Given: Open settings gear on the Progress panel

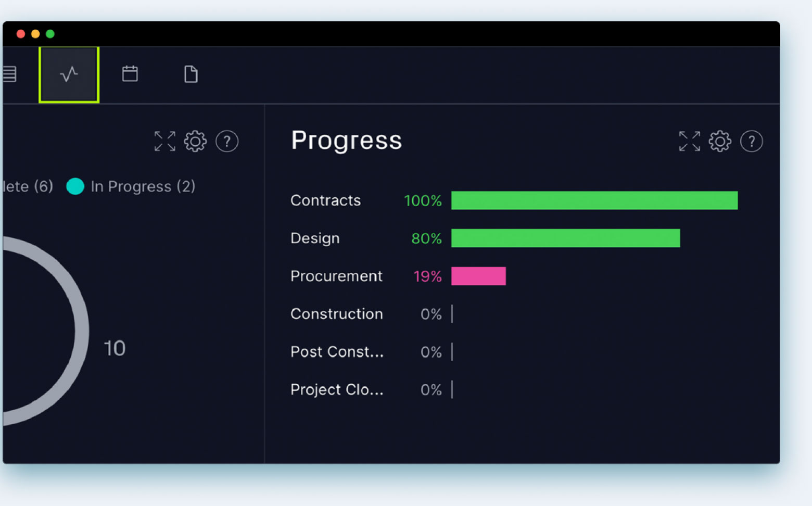Looking at the screenshot, I should coord(720,141).
